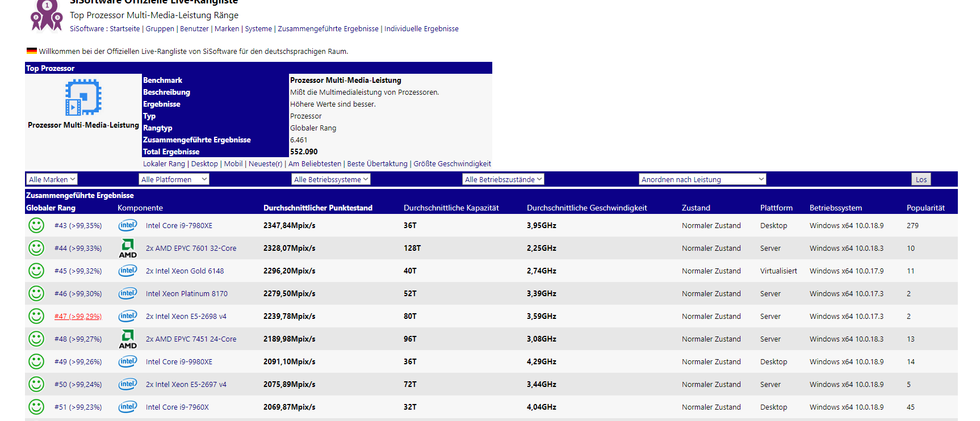Click Intel logo beside Core i9-7980XE
980x421 pixels.
[128, 225]
